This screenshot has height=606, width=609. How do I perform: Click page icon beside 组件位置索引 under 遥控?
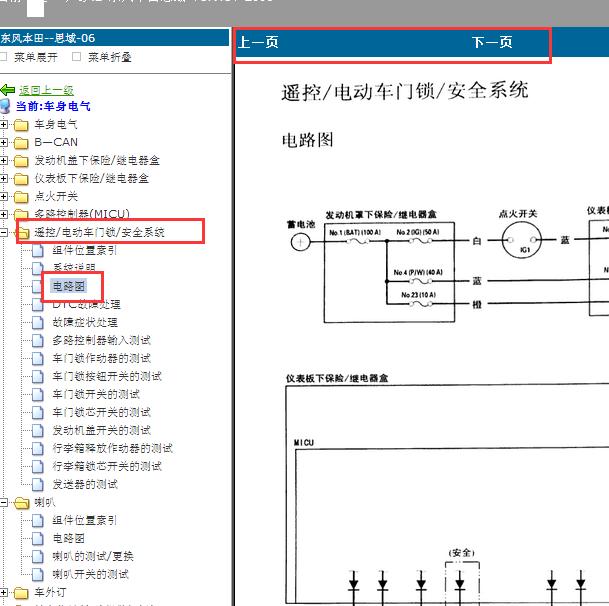(x=38, y=250)
